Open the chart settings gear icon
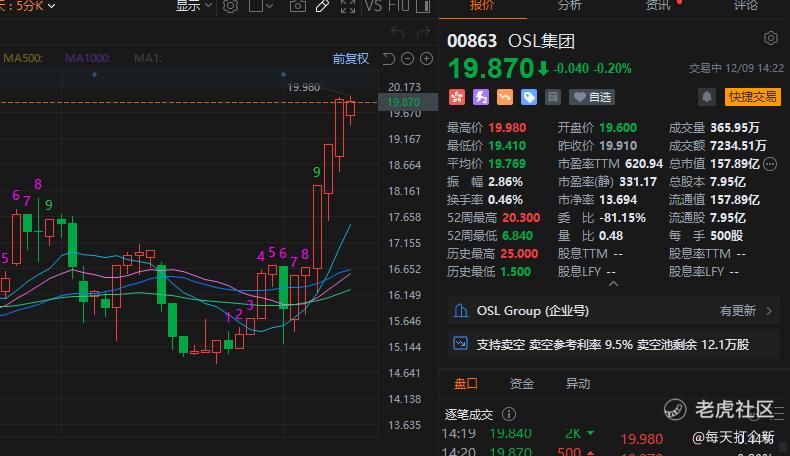Viewport: 790px width, 456px height. coord(230,6)
